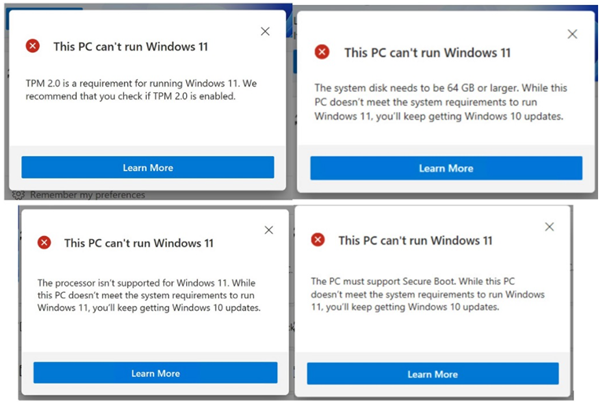The image size is (600, 404).
Task: Click Learn More in the Secure Boot dialog
Action: pyautogui.click(x=433, y=374)
